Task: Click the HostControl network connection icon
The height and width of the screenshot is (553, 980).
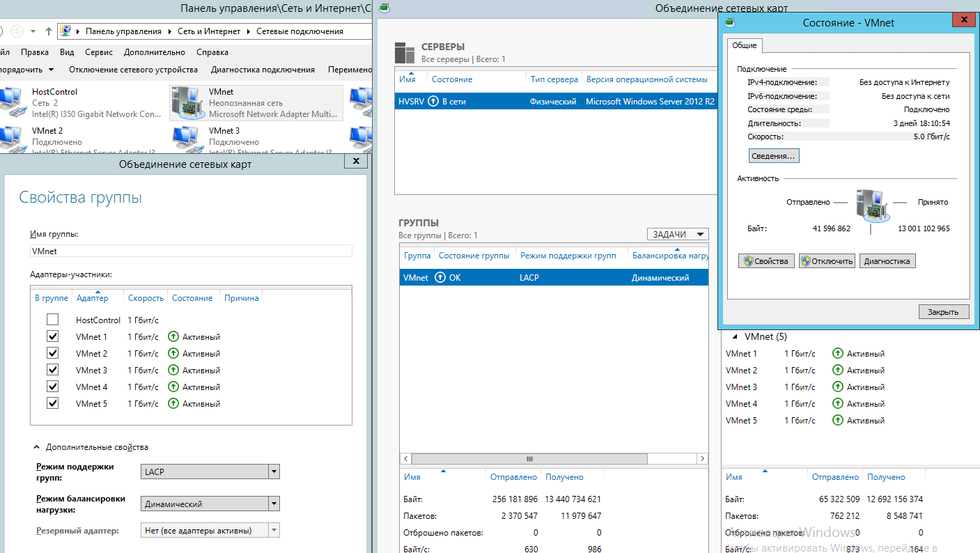Action: pos(10,102)
